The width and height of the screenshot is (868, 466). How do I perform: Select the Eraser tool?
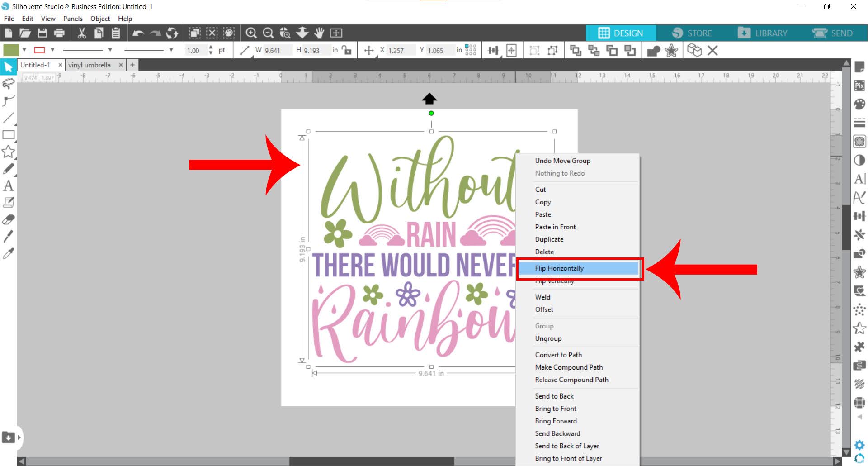tap(8, 219)
